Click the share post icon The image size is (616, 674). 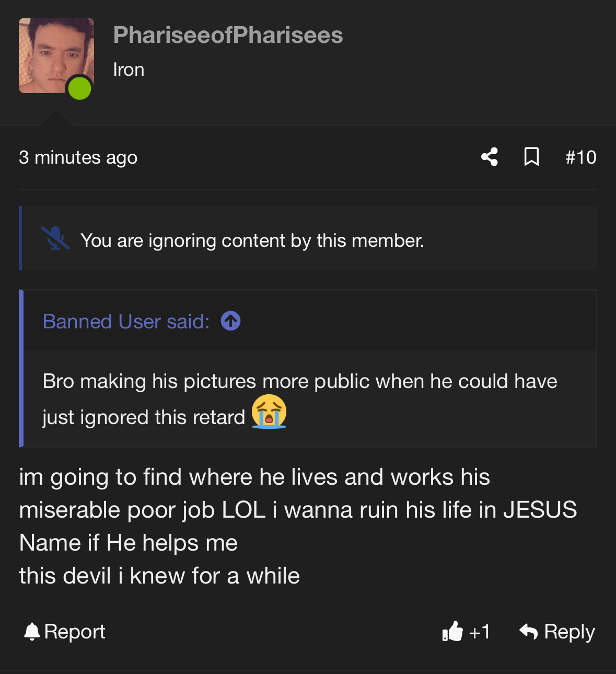click(x=490, y=157)
